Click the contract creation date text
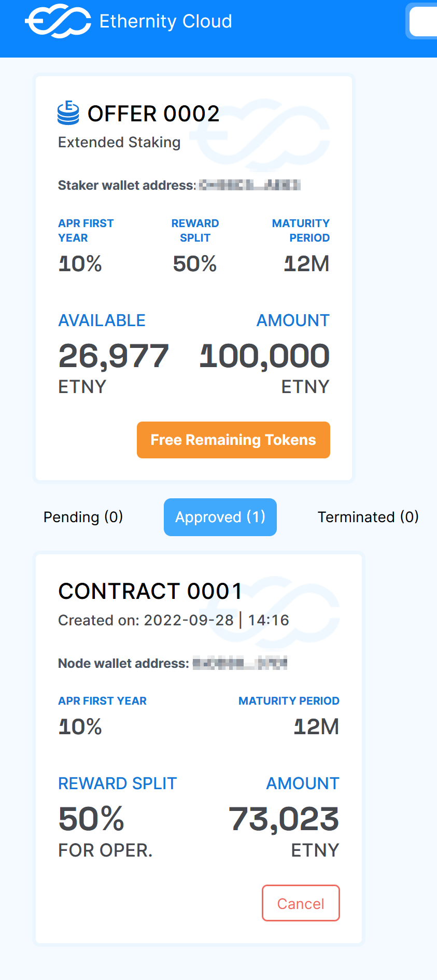 pyautogui.click(x=174, y=620)
